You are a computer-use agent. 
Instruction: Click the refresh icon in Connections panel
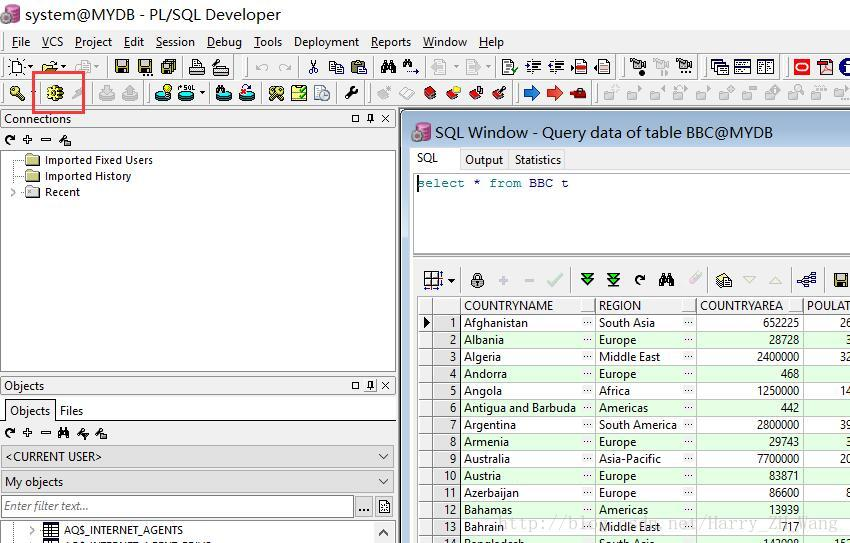click(10, 140)
